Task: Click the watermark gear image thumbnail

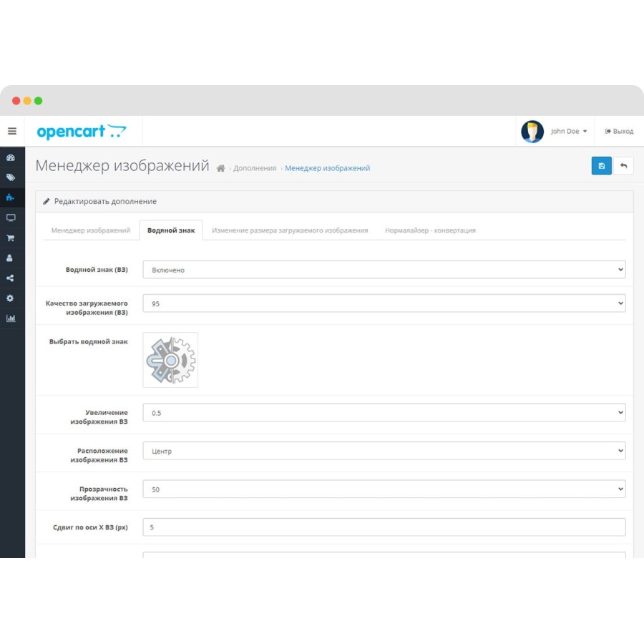Action: click(x=170, y=360)
